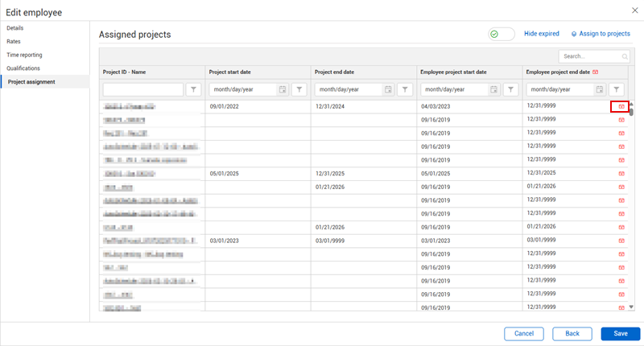The image size is (644, 346).
Task: Open calendar picker for Project start date filter
Action: (283, 89)
